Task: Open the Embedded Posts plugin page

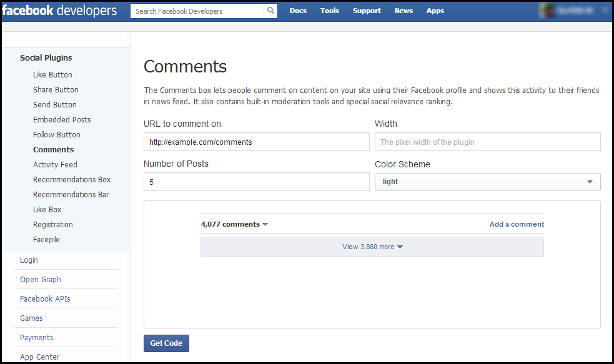Action: pos(61,119)
